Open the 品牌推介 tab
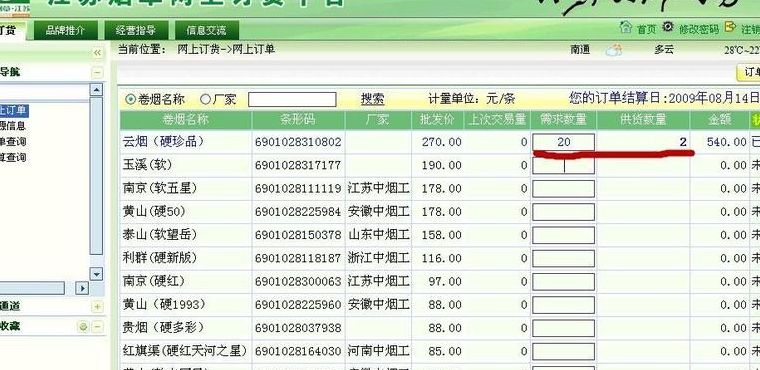The image size is (760, 370). [x=66, y=30]
